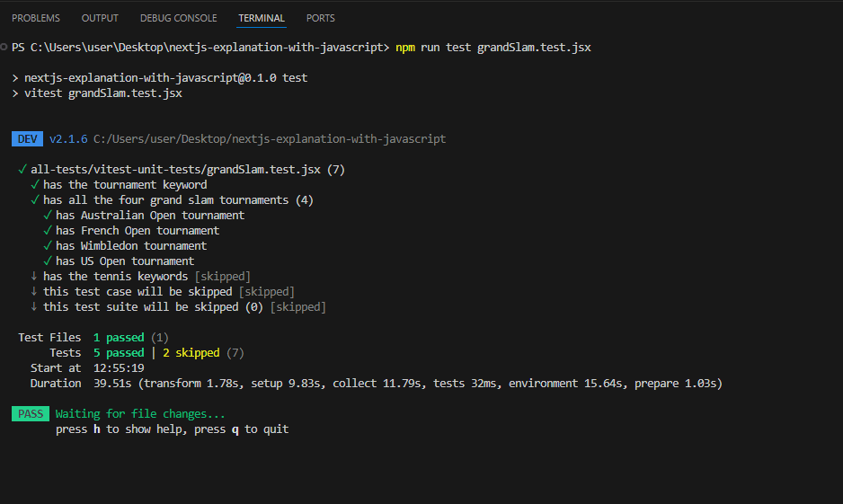
Task: Click the 'has French Open tournament' line
Action: click(138, 231)
